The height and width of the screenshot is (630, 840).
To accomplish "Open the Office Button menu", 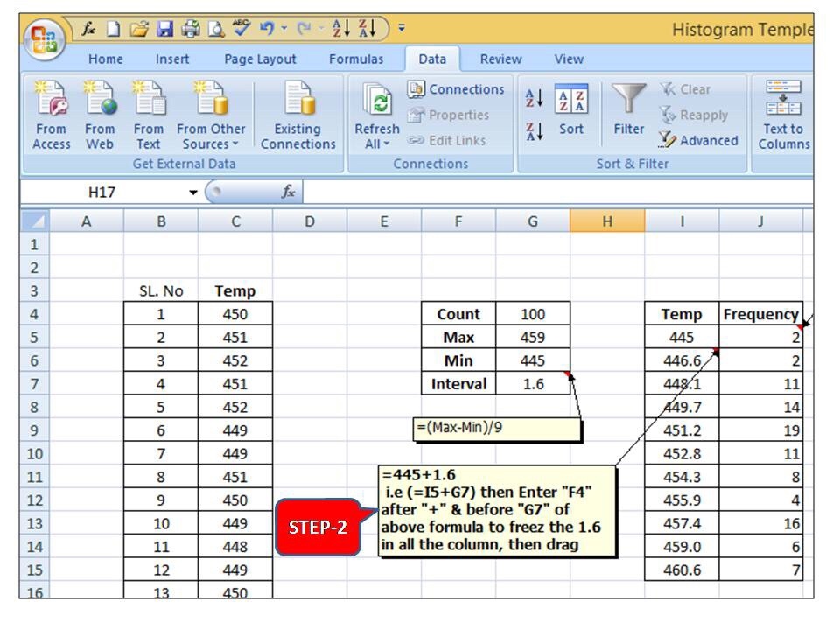I will [x=45, y=39].
